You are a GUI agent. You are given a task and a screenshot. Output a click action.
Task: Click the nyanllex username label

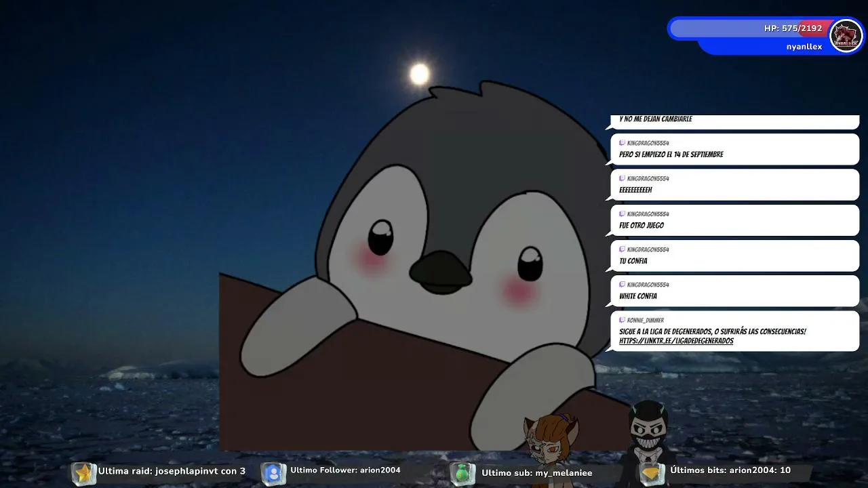[x=804, y=47]
